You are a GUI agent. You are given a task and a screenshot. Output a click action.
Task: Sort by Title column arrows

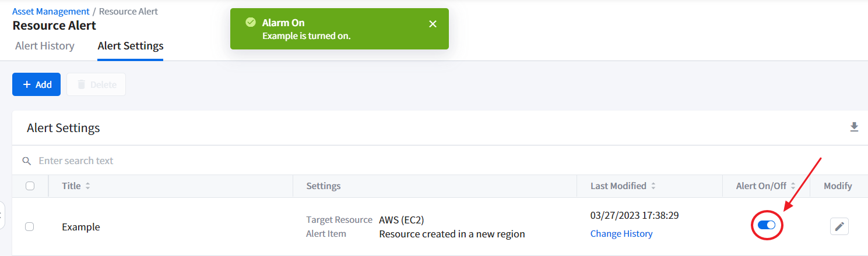coord(88,186)
